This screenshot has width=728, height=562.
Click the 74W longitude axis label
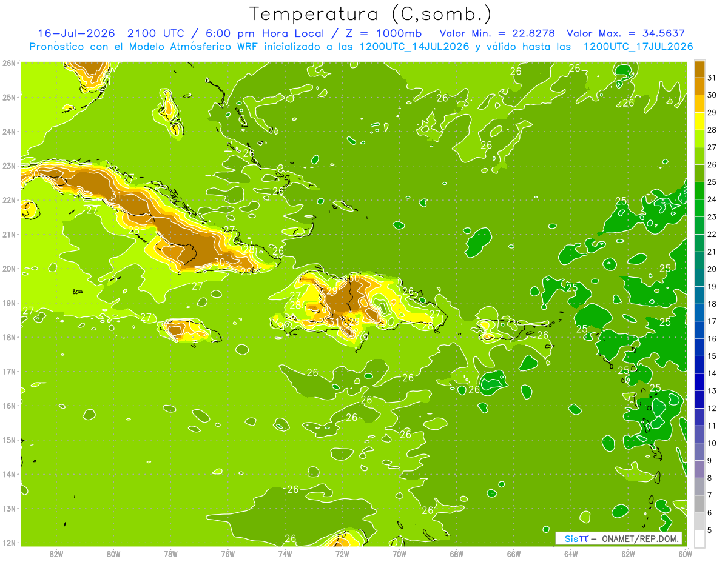click(285, 554)
